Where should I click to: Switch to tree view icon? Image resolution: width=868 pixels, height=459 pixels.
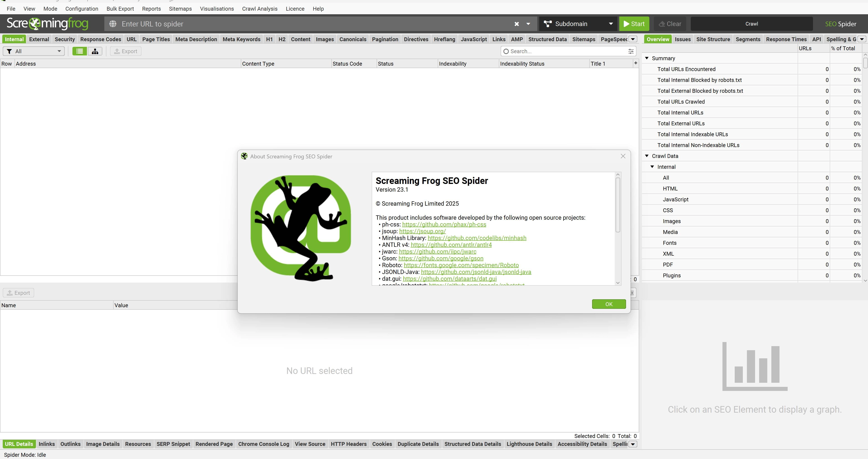pos(95,51)
